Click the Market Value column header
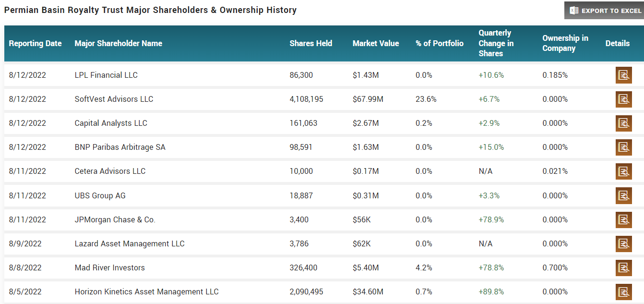This screenshot has height=304, width=644. click(376, 43)
